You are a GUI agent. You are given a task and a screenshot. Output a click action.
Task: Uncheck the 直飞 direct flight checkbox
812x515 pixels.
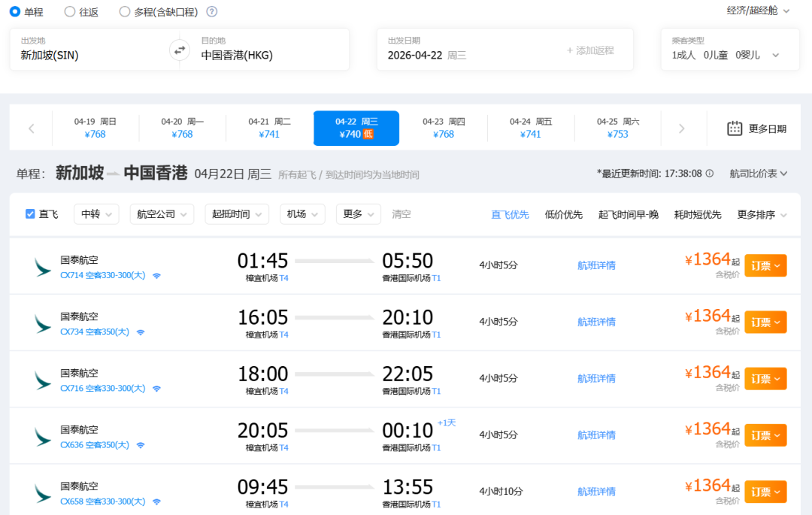[x=31, y=214]
